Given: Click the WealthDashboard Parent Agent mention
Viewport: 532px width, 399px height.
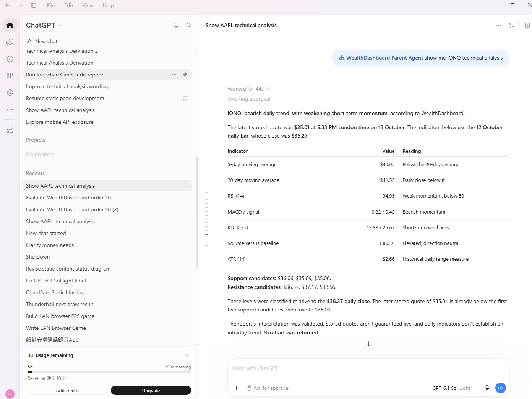Looking at the screenshot, I should pos(381,58).
